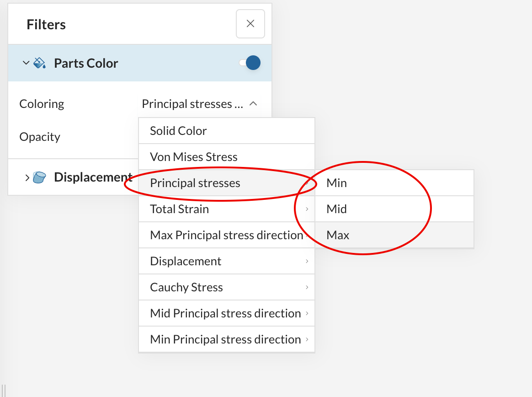Viewport: 532px width, 397px height.
Task: Select Min principal stress
Action: [394, 183]
